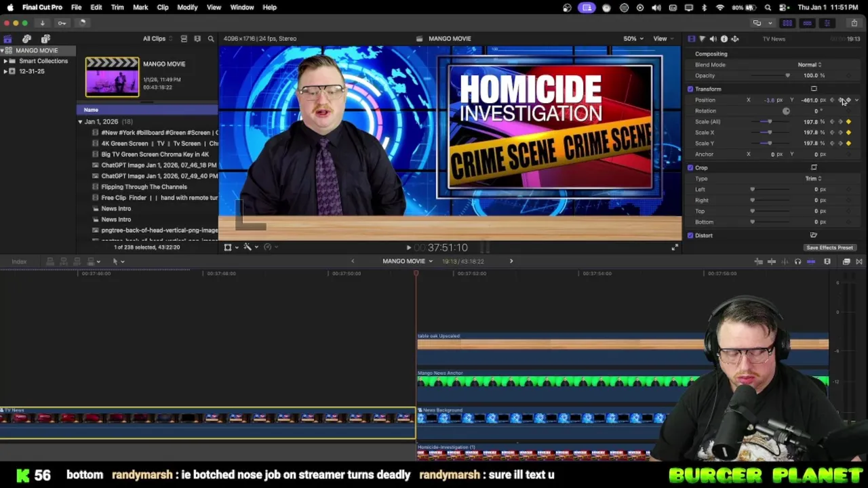Open Blend Mode Normal dropdown
Viewport: 868px width, 488px height.
(810, 64)
